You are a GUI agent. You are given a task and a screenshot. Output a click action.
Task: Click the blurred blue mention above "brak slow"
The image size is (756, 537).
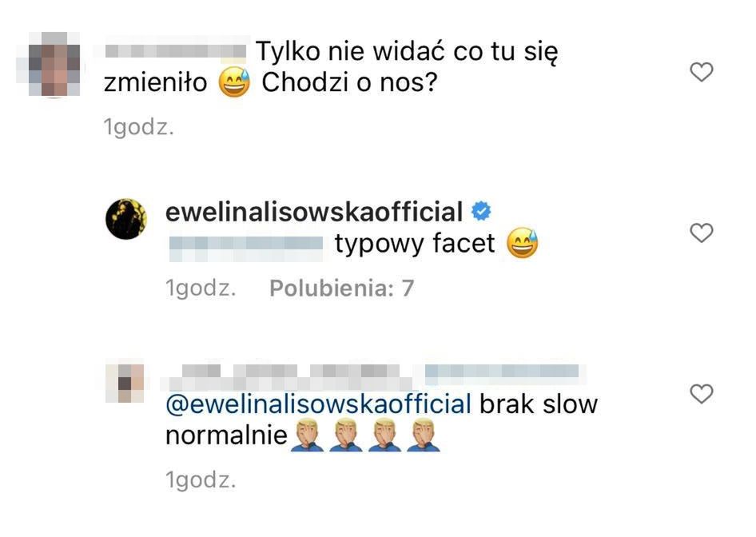pyautogui.click(x=503, y=373)
